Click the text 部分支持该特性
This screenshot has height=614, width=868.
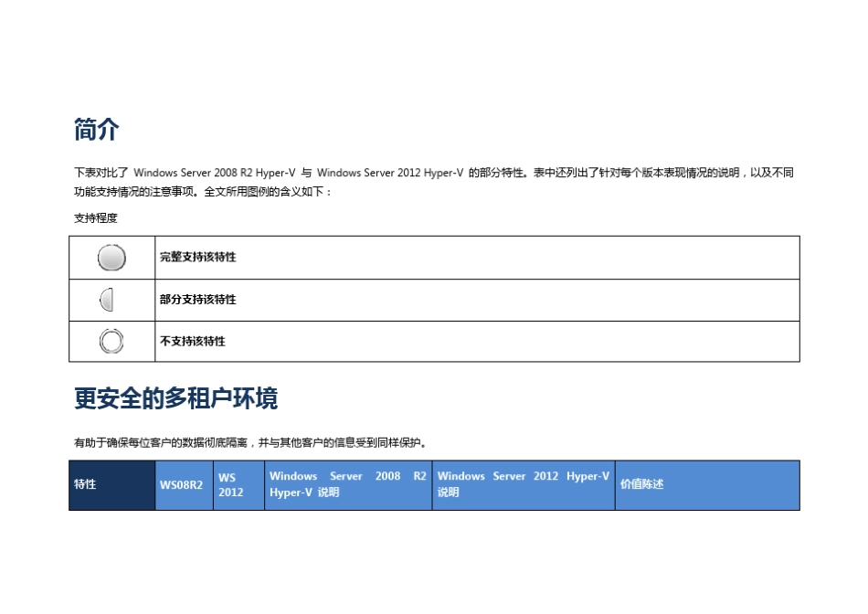tap(197, 300)
